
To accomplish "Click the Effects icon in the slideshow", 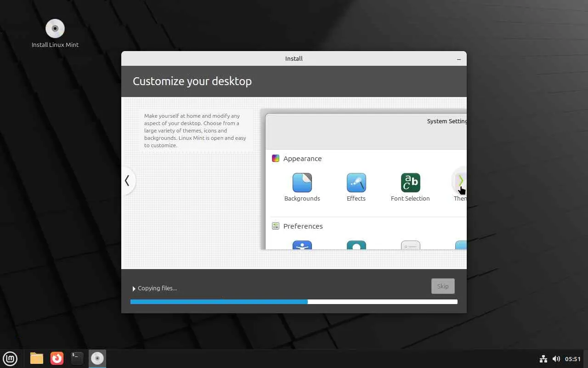I will 356,183.
